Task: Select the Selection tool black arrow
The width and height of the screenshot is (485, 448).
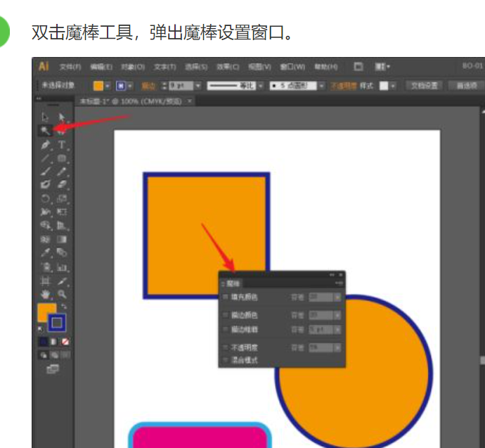Action: pos(45,117)
